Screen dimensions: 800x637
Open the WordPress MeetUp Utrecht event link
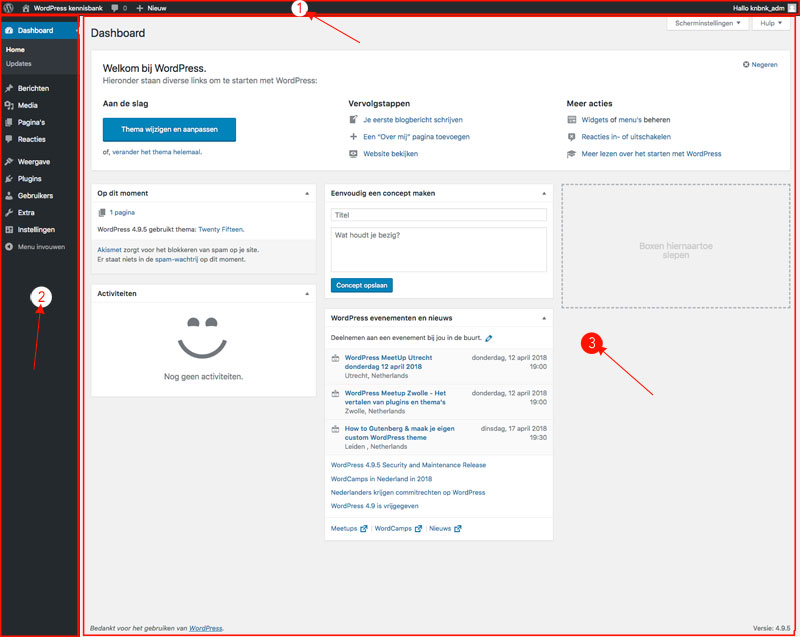(388, 362)
